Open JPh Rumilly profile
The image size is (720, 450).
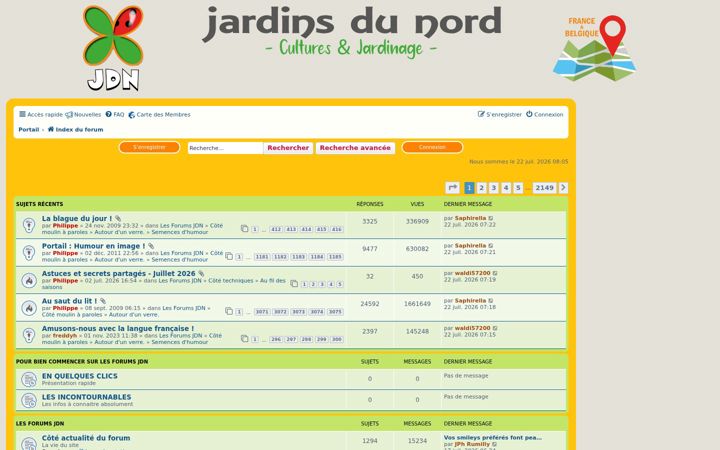472,444
